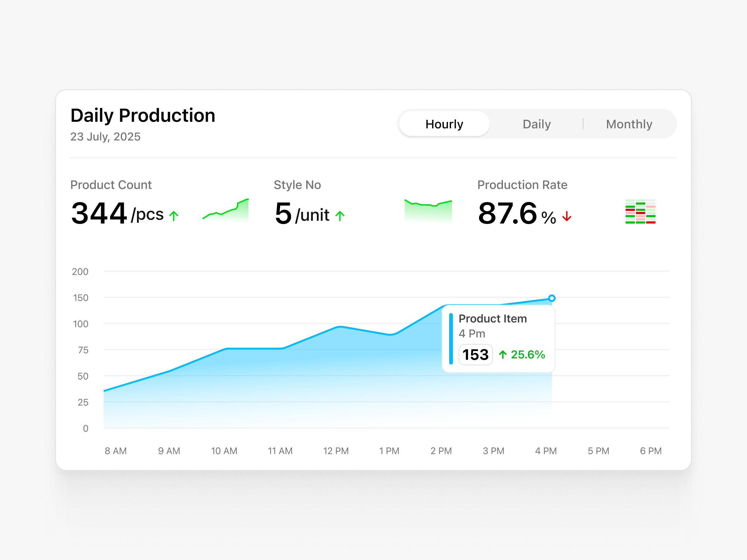747x560 pixels.
Task: Click the 12 PM axis label
Action: (336, 450)
